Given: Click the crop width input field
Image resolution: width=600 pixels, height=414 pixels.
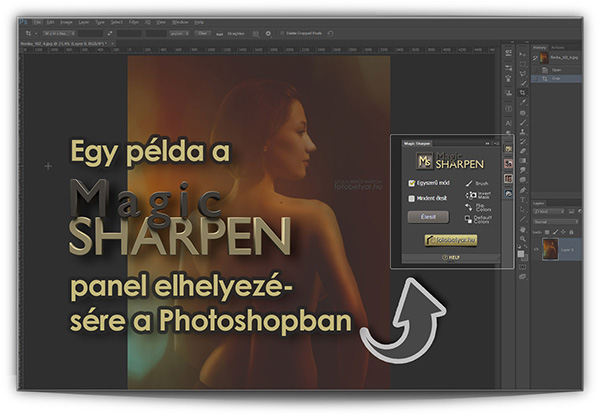Looking at the screenshot, I should (90, 34).
